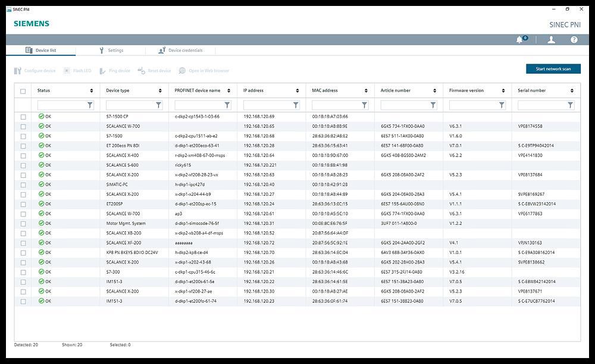Click the Status filter input field
Viewport: 595px width, 364px height.
[65, 105]
